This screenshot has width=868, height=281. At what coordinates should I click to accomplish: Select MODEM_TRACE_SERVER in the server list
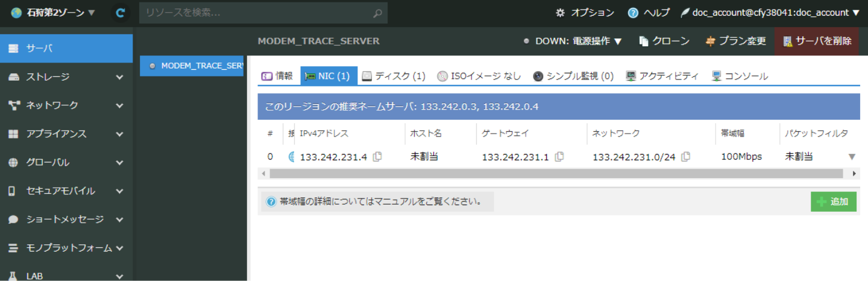click(193, 66)
